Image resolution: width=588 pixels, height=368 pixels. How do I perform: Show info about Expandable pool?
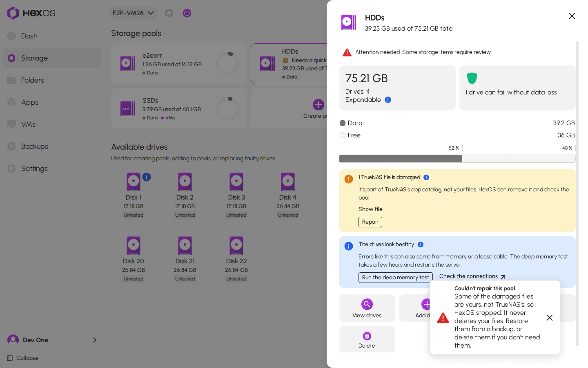pos(388,100)
